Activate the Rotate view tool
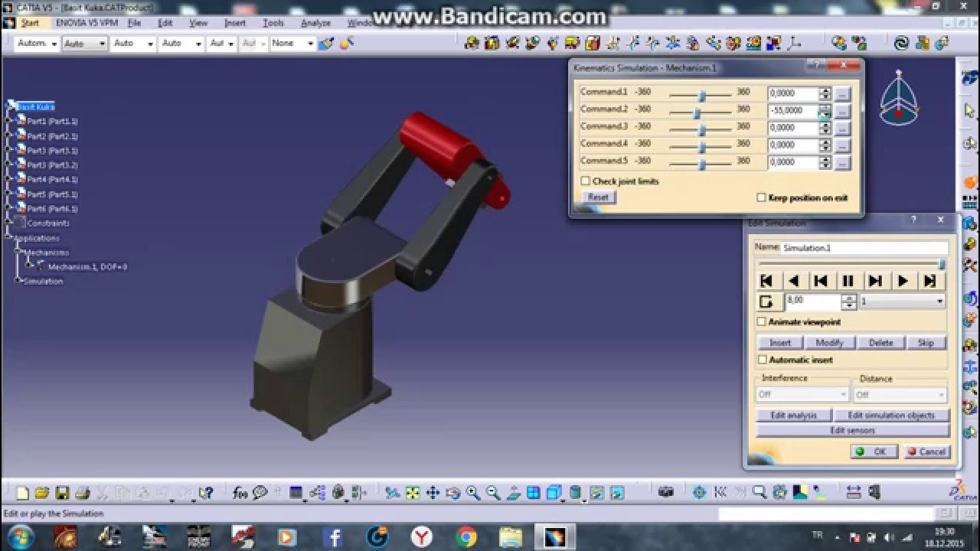 point(452,494)
